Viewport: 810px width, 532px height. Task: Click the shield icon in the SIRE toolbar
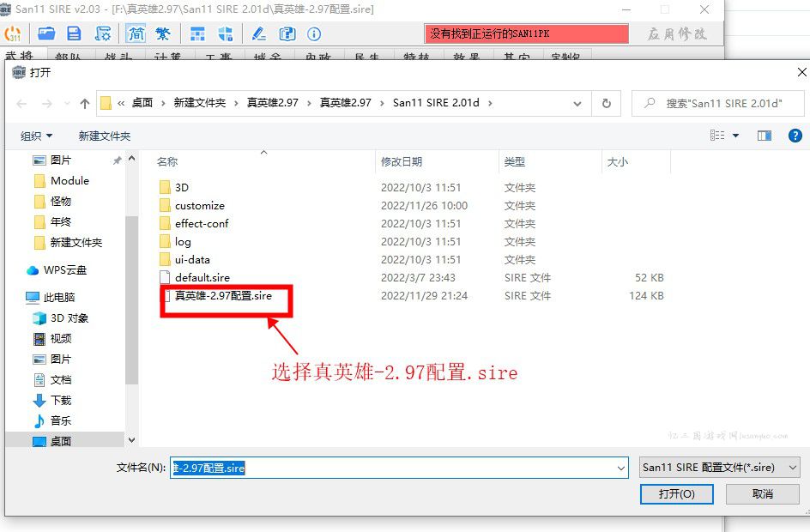[x=225, y=34]
